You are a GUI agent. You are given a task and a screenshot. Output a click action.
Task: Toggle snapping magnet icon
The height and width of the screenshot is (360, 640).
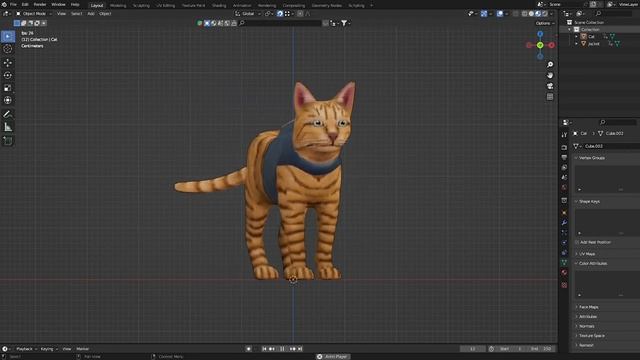point(280,13)
